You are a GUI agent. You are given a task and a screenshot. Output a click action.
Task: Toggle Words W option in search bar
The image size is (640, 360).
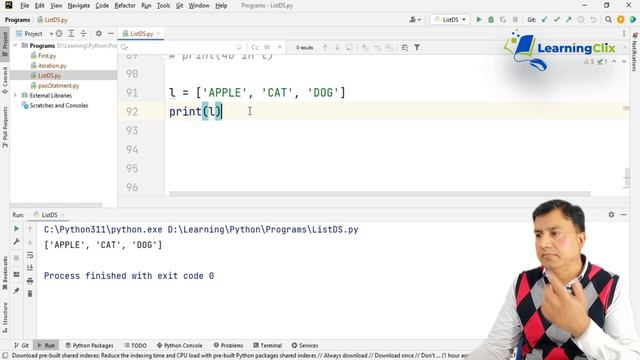pyautogui.click(x=267, y=47)
